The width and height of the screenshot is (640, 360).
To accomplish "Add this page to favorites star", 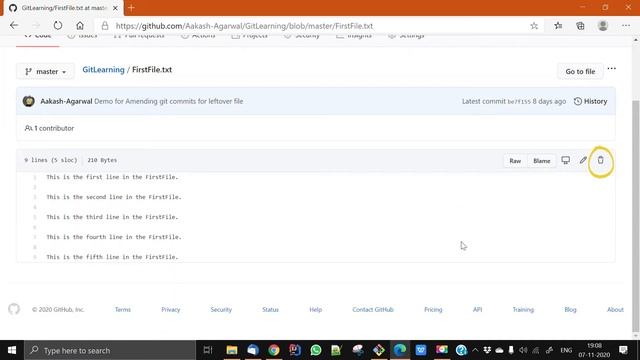I will [534, 26].
